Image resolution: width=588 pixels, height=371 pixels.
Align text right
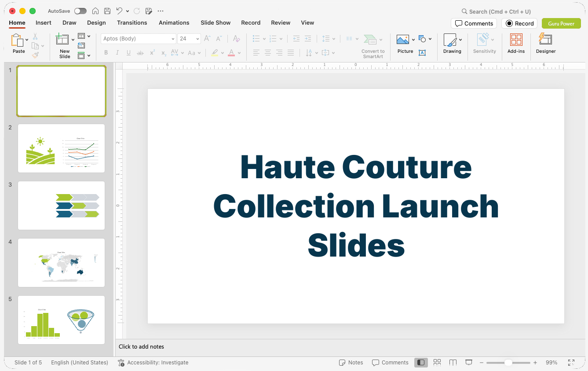(x=279, y=53)
